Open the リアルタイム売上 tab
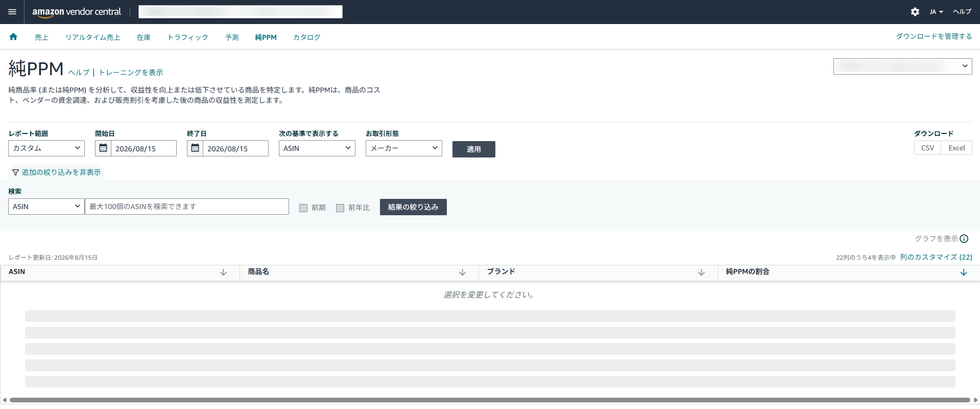The image size is (980, 409). tap(92, 37)
